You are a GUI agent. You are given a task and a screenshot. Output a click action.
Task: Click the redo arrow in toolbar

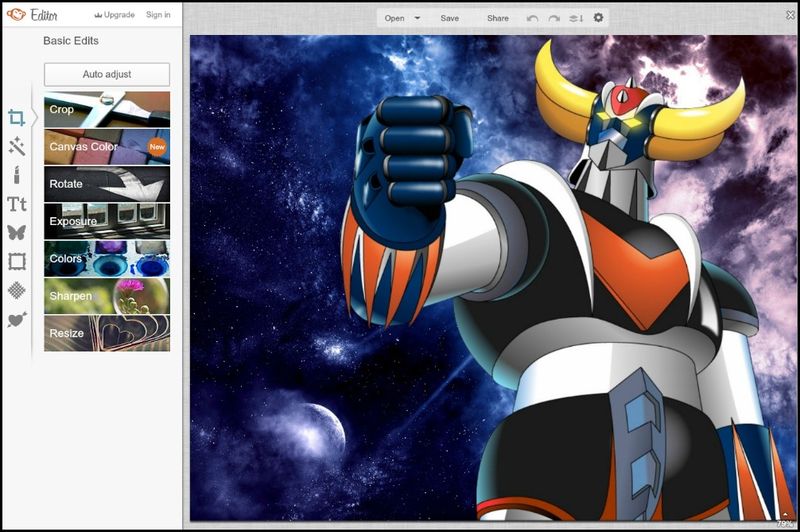pos(554,18)
